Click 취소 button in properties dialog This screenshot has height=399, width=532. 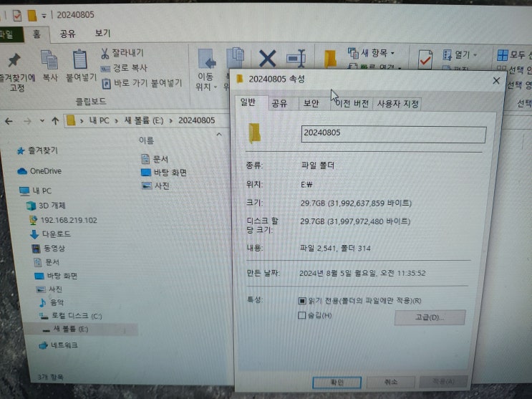[x=390, y=383]
